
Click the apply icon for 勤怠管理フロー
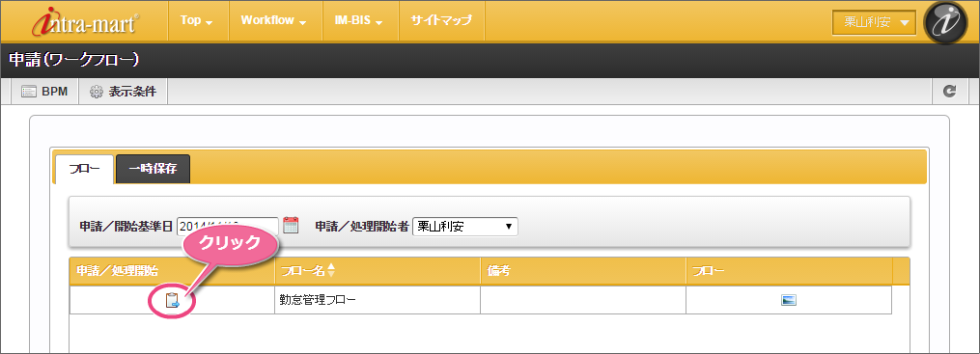point(173,301)
